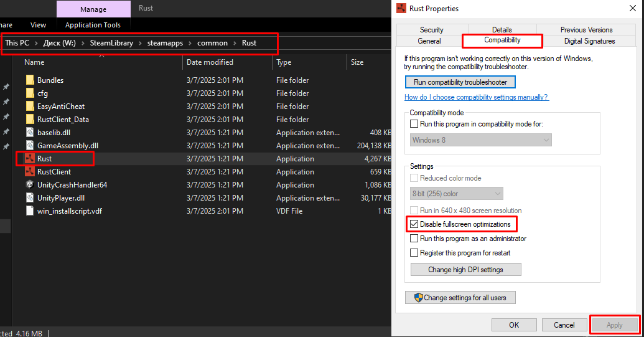Click the UnityPlayer.dll file icon
This screenshot has height=337, width=644.
[x=30, y=197]
